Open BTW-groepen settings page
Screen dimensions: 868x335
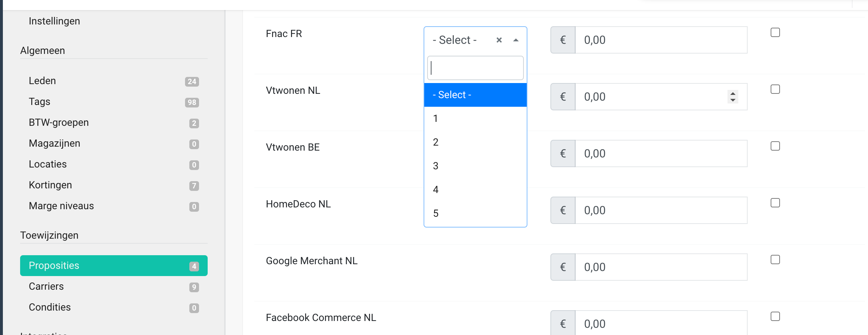pyautogui.click(x=59, y=123)
